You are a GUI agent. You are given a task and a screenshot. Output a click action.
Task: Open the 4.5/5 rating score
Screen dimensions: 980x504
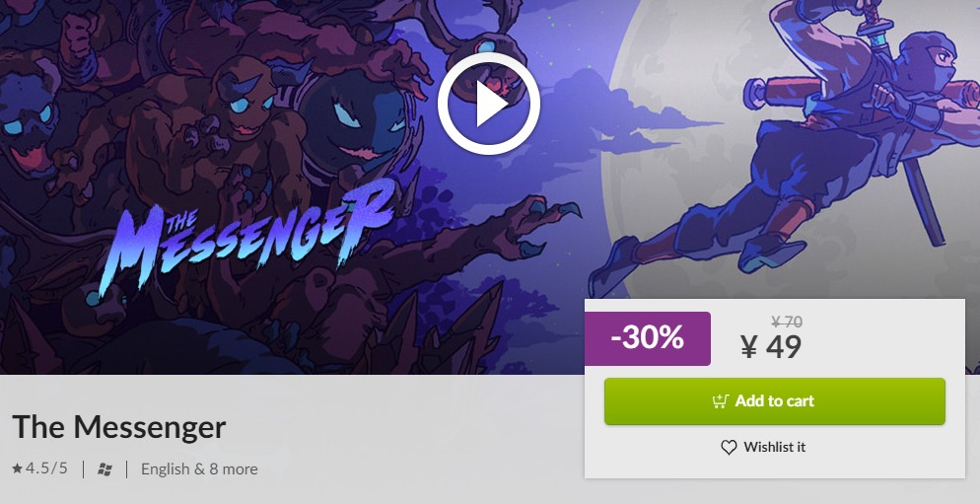tap(46, 468)
